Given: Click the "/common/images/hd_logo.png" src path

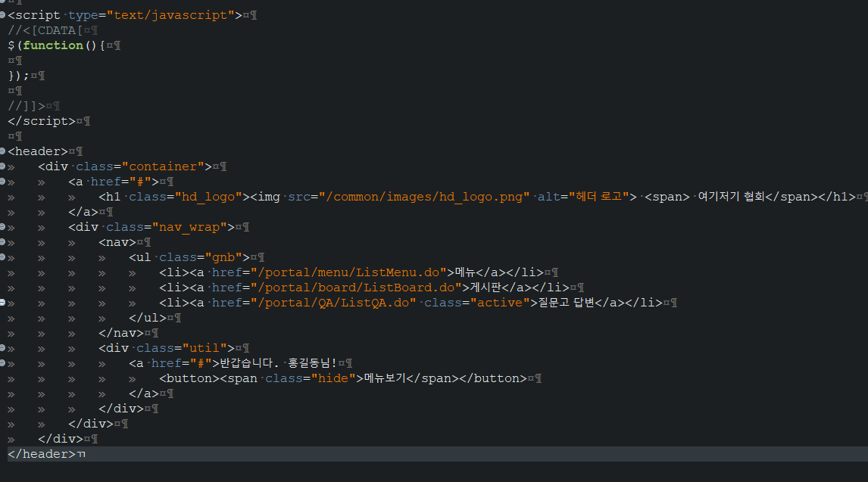Looking at the screenshot, I should (425, 197).
